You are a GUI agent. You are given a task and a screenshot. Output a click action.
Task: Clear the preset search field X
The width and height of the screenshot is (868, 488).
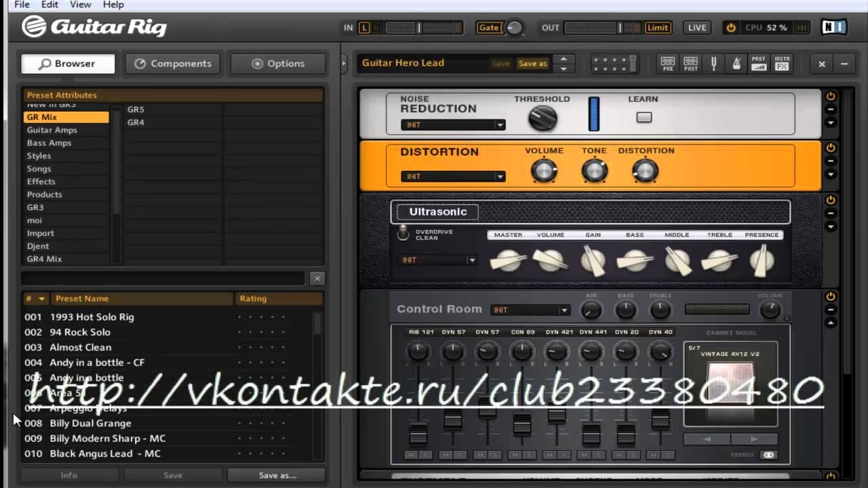317,279
